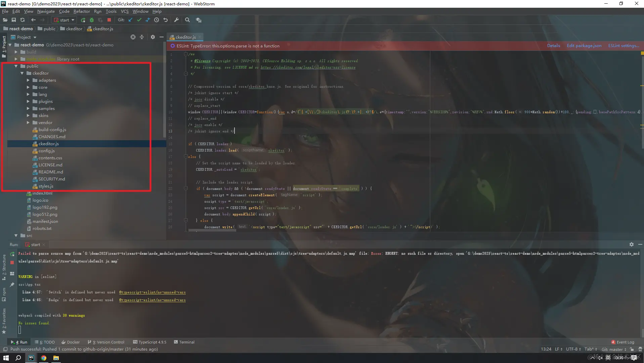Expand the vendor folder
Viewport: 644px width, 363px height.
(x=28, y=123)
